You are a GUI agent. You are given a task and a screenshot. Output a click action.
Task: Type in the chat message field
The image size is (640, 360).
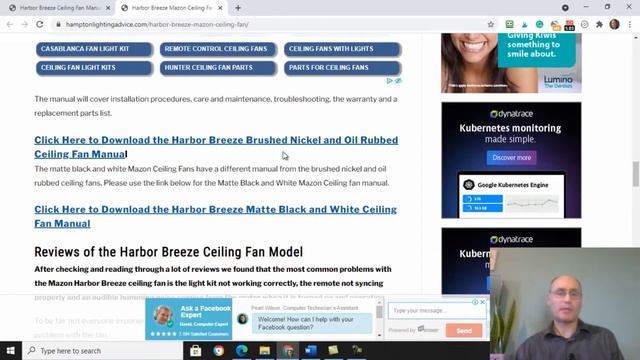(437, 311)
